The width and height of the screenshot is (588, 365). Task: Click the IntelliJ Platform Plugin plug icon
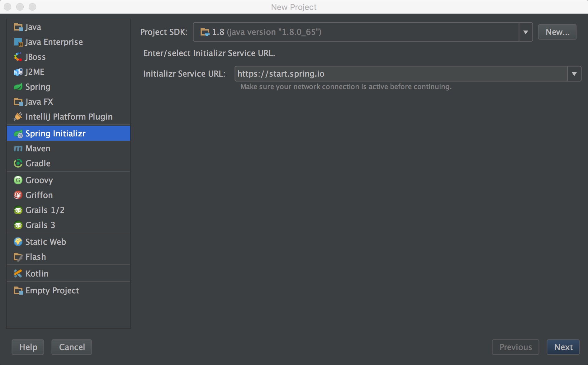coord(18,116)
